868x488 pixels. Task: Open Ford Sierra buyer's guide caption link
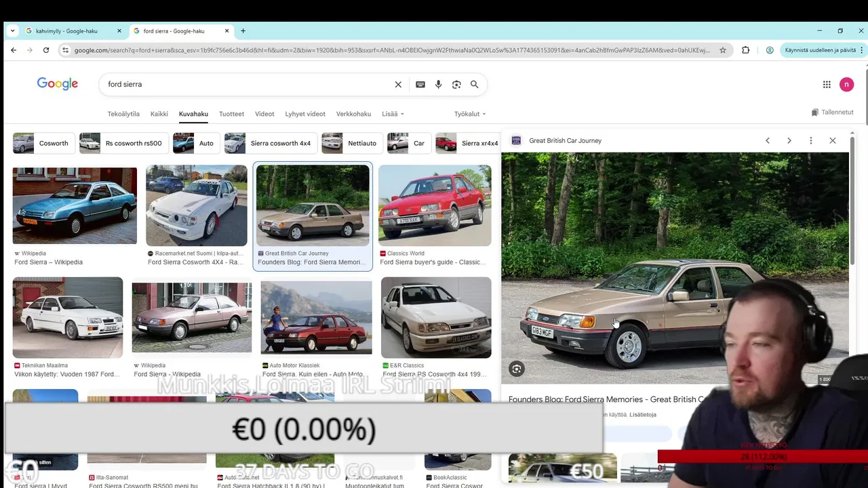[433, 262]
